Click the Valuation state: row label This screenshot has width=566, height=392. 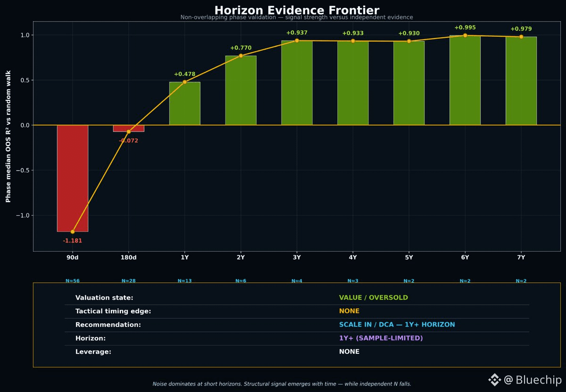pos(104,298)
